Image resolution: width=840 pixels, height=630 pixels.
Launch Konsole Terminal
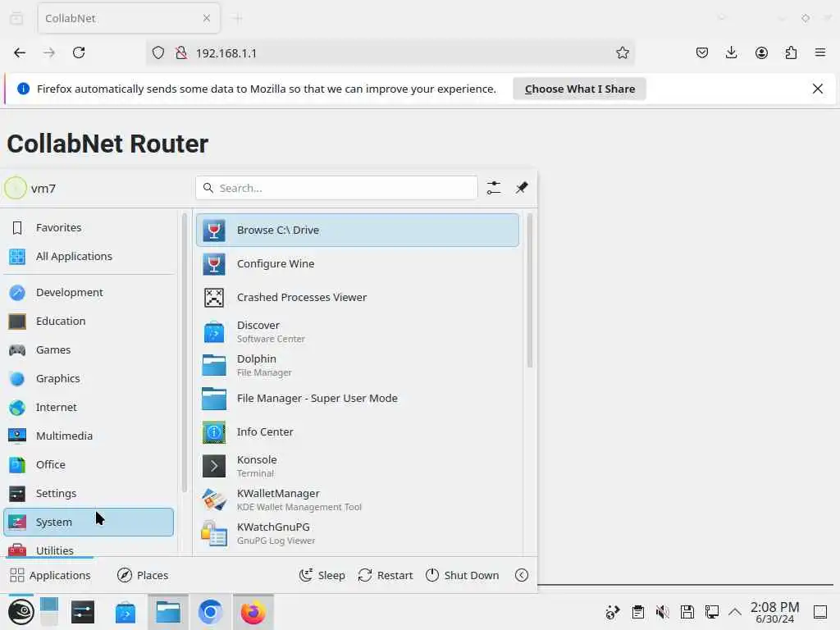(x=358, y=466)
